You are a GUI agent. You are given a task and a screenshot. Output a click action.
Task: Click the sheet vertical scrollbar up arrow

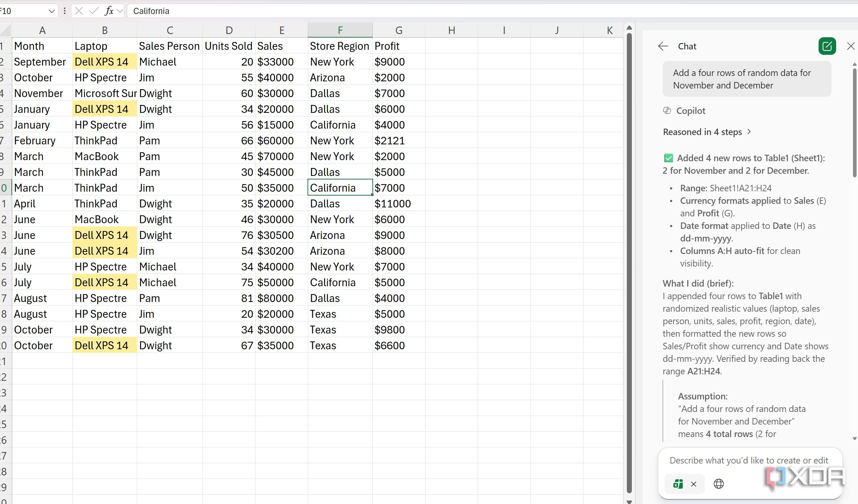click(x=629, y=28)
